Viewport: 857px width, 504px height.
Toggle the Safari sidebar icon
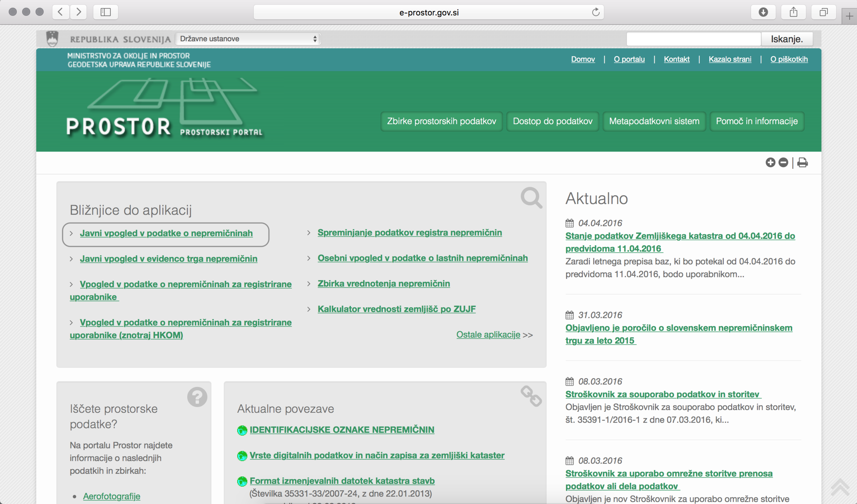[106, 12]
